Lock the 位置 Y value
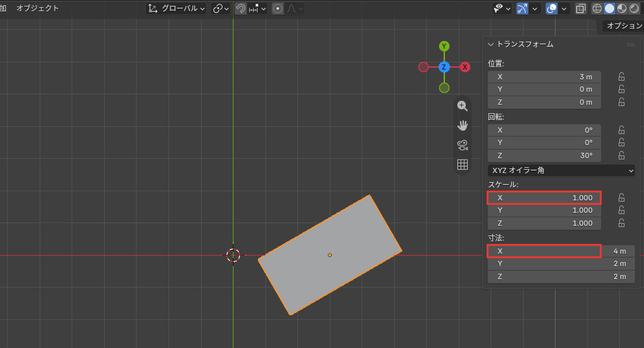Screen dimensions: 644x348 click(621, 89)
